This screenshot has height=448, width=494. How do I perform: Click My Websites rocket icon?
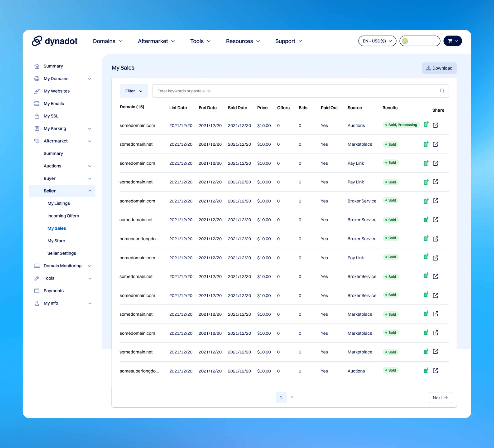coord(37,91)
